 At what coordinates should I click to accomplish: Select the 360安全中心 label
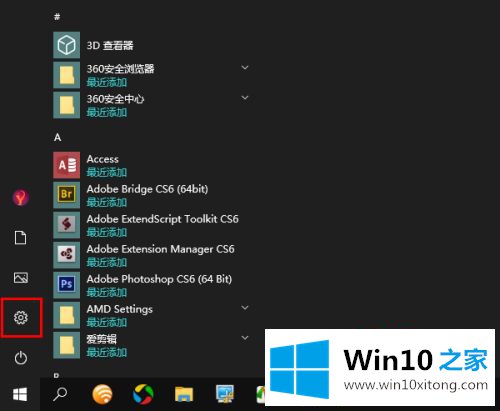115,99
